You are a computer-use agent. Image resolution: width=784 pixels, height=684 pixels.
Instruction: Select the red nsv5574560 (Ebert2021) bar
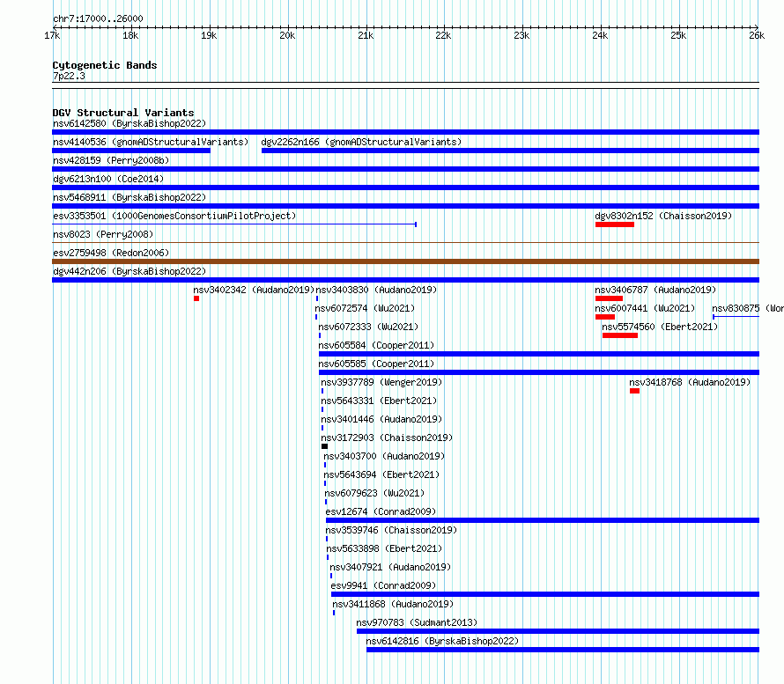coord(620,335)
